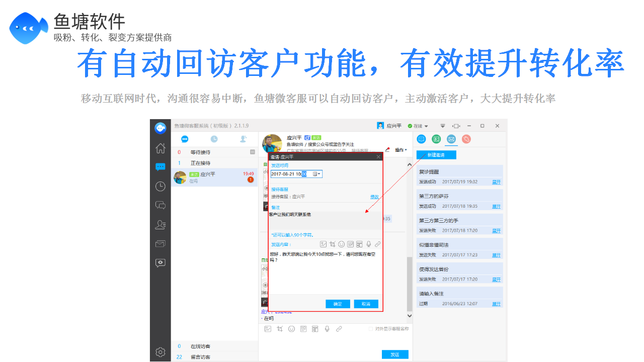This screenshot has height=362, width=644.
Task: Click the 留言访客 row
Action: [x=214, y=357]
